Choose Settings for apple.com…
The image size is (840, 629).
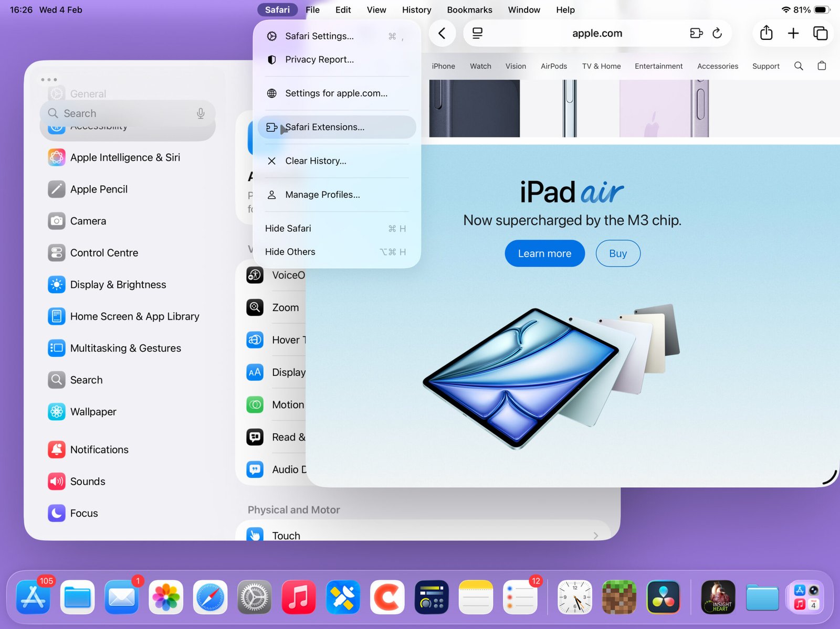pyautogui.click(x=337, y=93)
